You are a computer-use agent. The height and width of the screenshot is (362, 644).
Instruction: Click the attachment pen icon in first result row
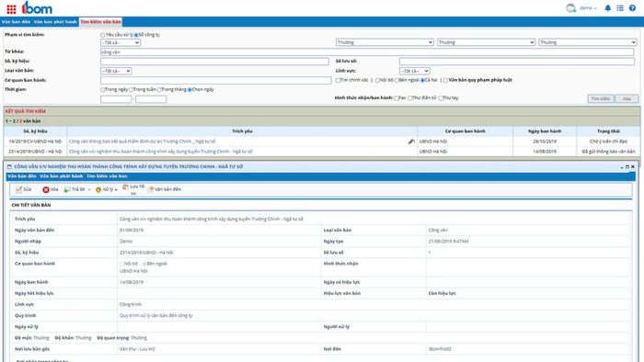[411, 141]
